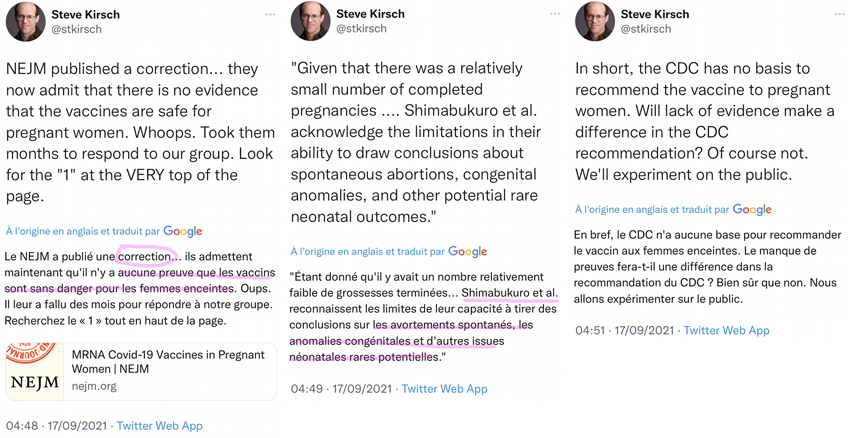This screenshot has width=851, height=438.
Task: Expand the three-dot menu on the CDC tweet
Action: (839, 15)
